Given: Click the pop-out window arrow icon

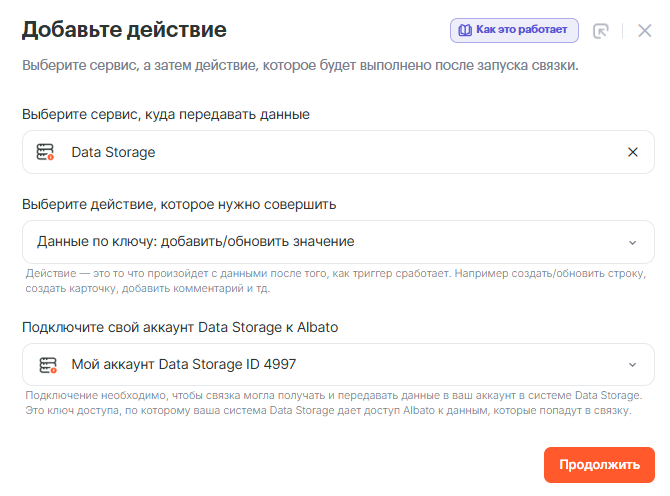Looking at the screenshot, I should tap(601, 31).
